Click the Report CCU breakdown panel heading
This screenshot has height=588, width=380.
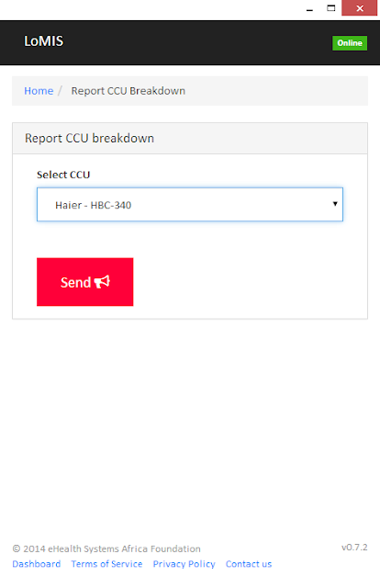89,139
